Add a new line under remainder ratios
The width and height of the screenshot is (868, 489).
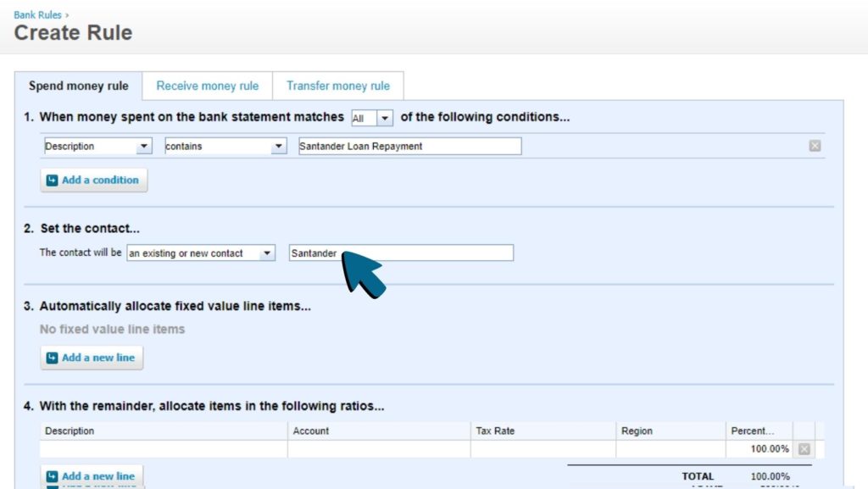point(92,475)
